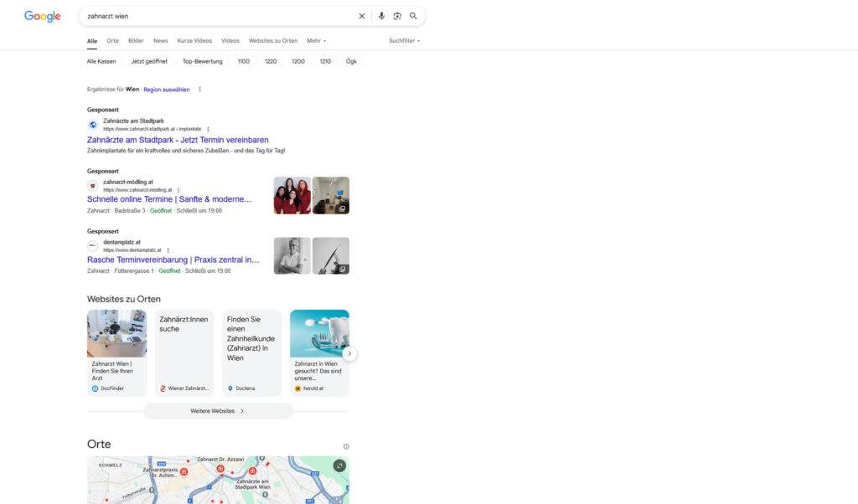Click the zahnarzt-mödling.at favicon

(93, 186)
